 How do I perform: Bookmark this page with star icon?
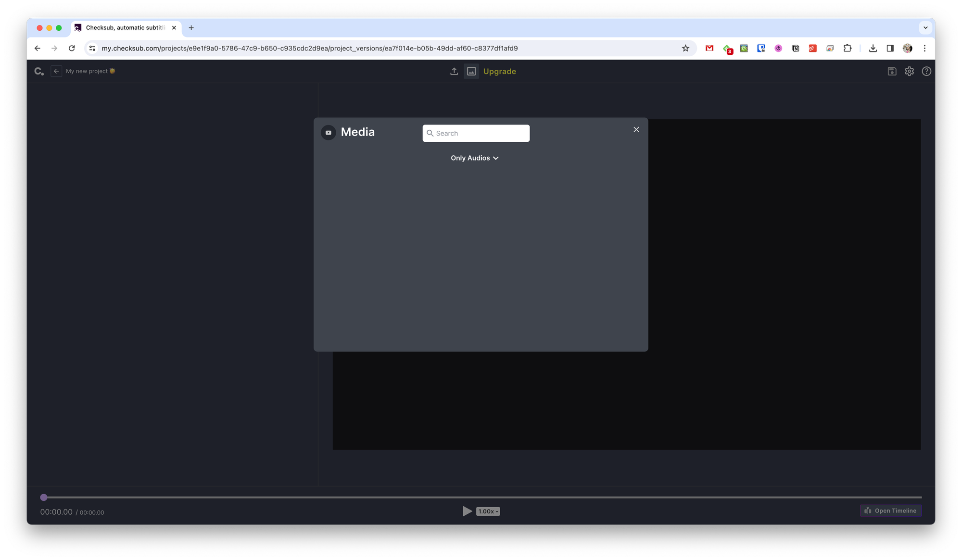685,48
